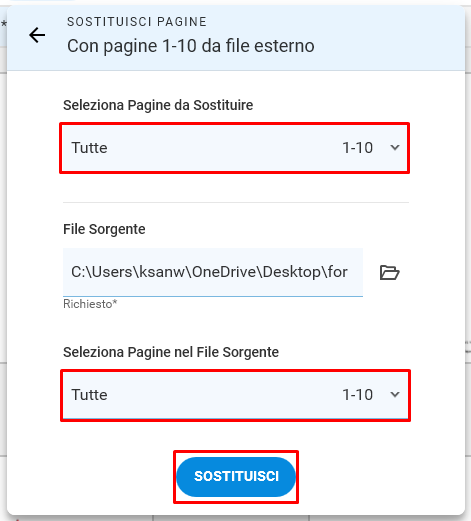Go back using the left arrow icon
Image resolution: width=471 pixels, height=521 pixels.
[37, 35]
